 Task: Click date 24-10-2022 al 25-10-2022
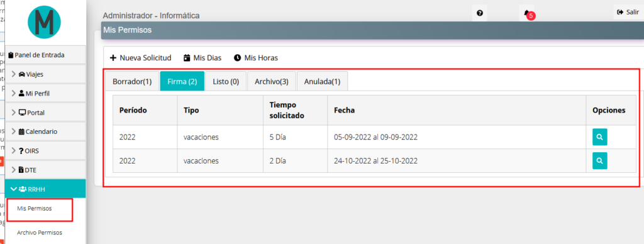point(376,160)
